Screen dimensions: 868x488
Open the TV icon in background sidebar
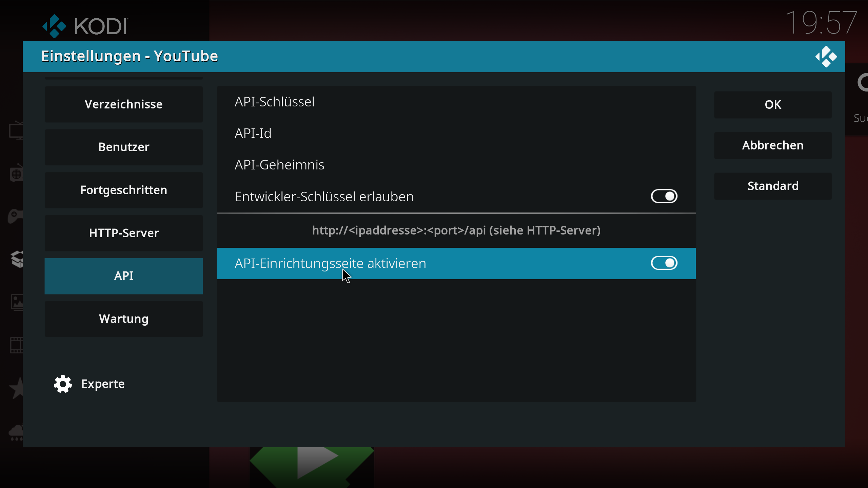click(x=16, y=130)
